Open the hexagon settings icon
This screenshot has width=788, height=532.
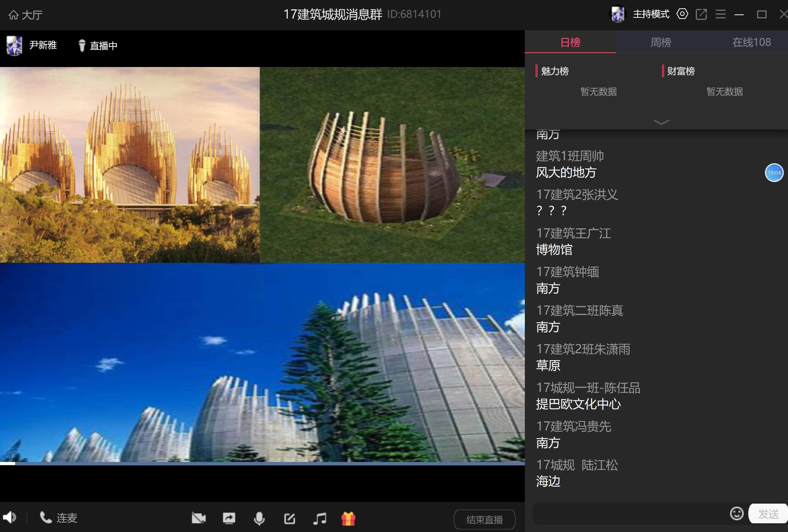pyautogui.click(x=682, y=14)
